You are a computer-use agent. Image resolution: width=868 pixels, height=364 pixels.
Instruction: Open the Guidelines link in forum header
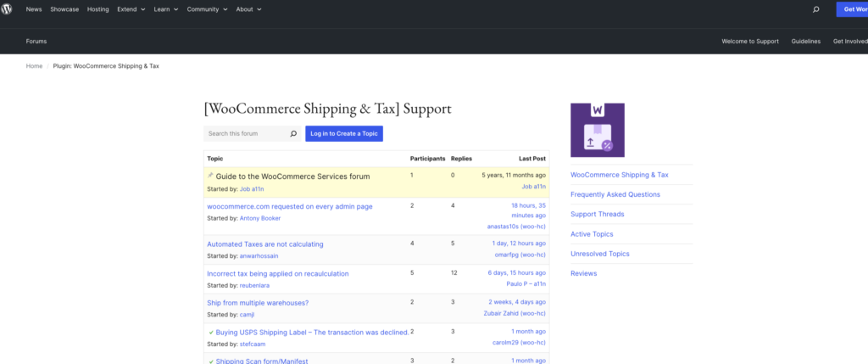pyautogui.click(x=806, y=41)
